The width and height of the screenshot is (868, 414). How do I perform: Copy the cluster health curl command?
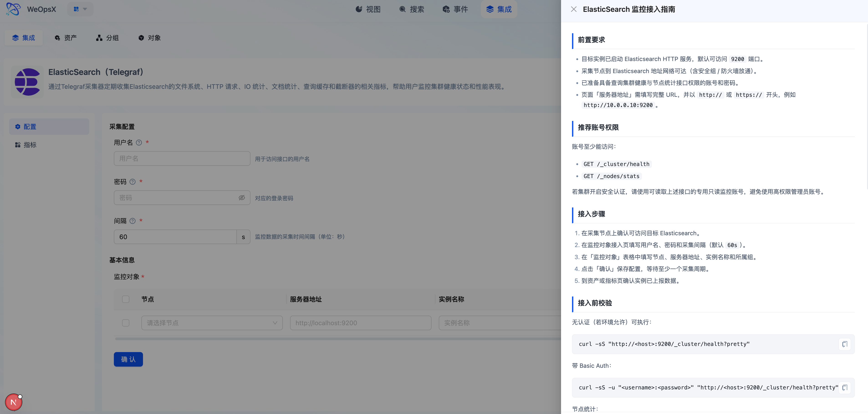(x=844, y=344)
